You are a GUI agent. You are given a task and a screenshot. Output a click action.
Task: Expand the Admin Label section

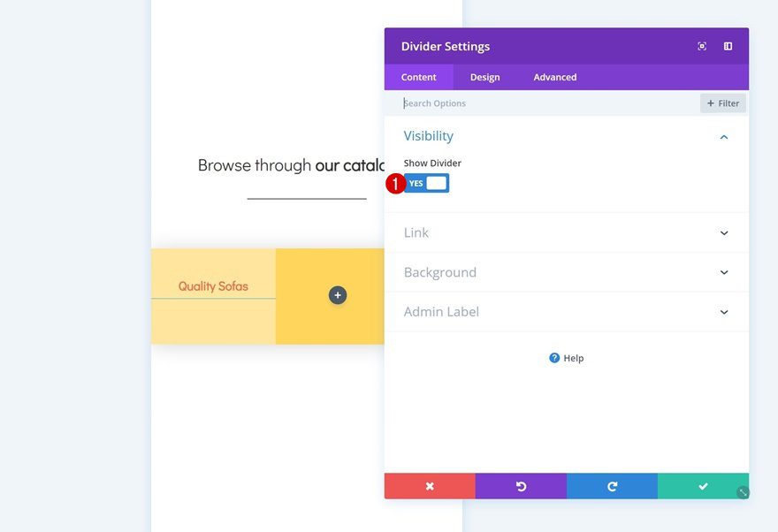[567, 312]
